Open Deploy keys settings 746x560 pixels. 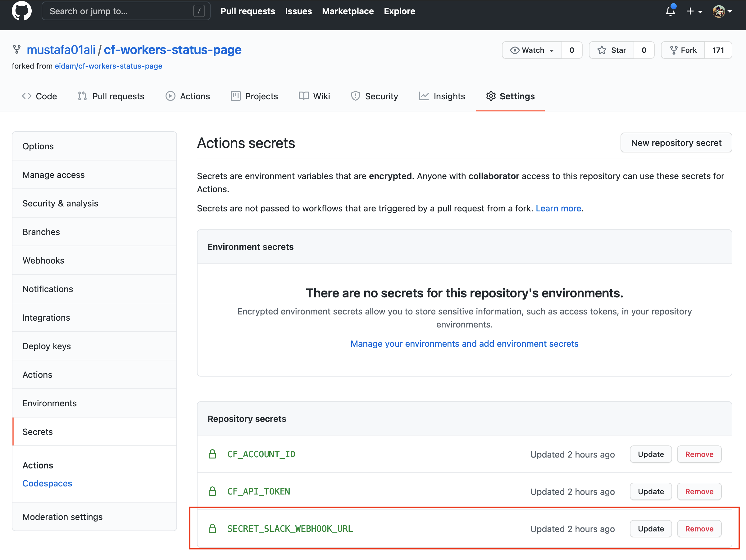tap(94, 346)
